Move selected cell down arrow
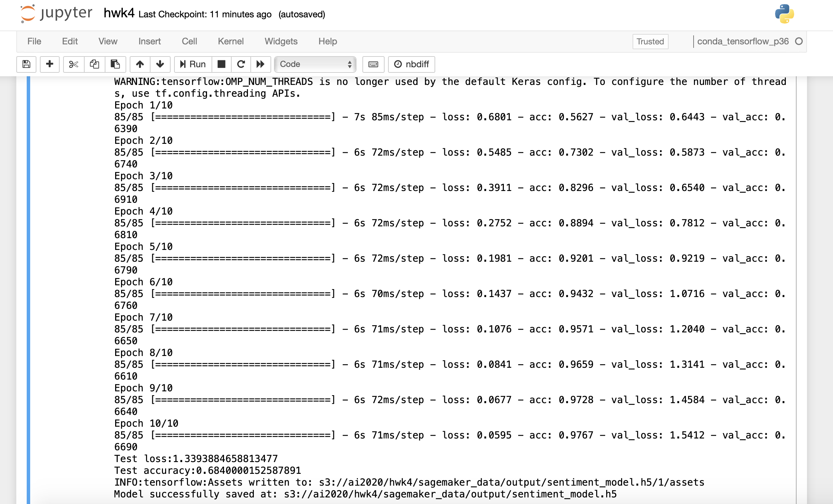The width and height of the screenshot is (833, 504). (160, 64)
